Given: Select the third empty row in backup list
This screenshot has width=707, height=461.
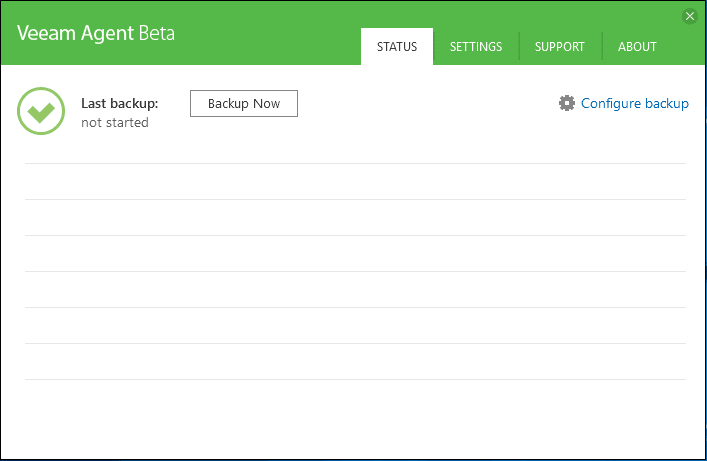Looking at the screenshot, I should pos(355,253).
